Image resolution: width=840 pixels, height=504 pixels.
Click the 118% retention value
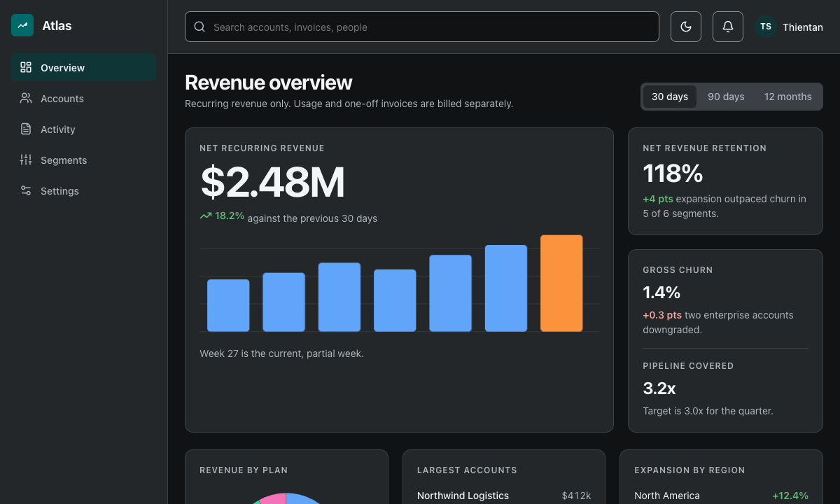673,174
